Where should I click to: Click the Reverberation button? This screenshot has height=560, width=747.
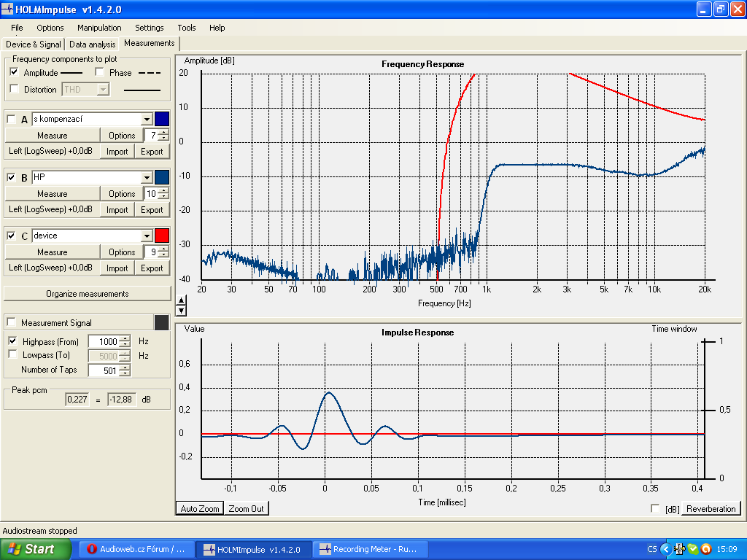711,508
